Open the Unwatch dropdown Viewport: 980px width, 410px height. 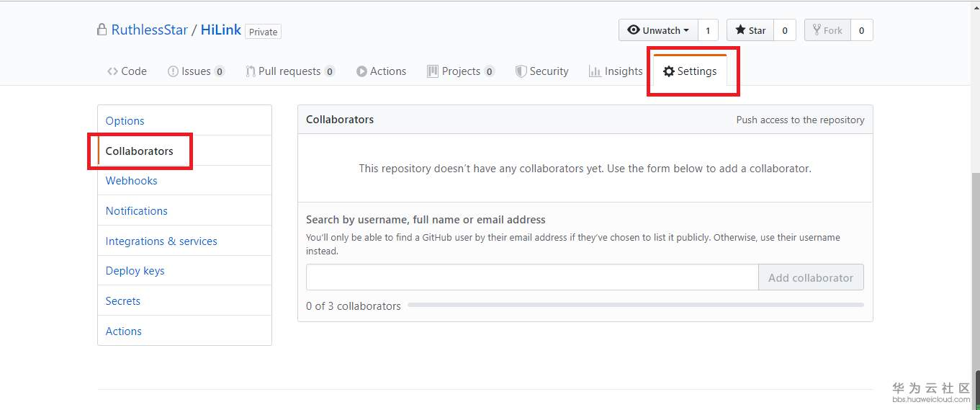coord(658,30)
